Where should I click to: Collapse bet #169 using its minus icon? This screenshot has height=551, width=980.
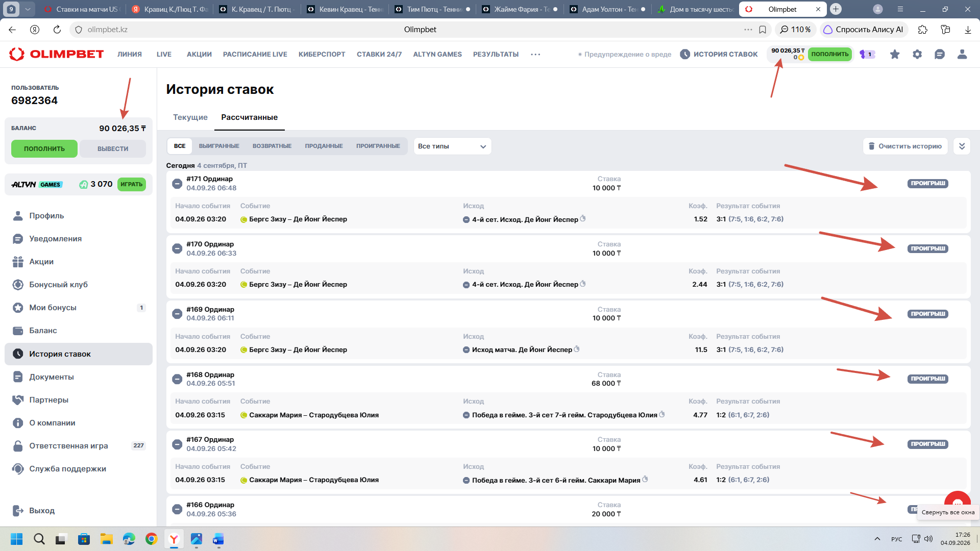click(177, 314)
